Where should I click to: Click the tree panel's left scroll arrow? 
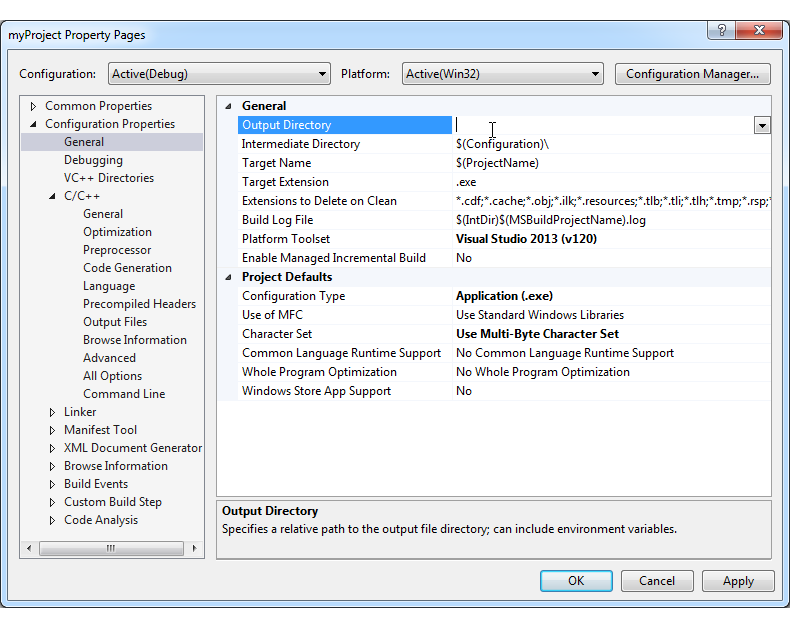pos(29,548)
